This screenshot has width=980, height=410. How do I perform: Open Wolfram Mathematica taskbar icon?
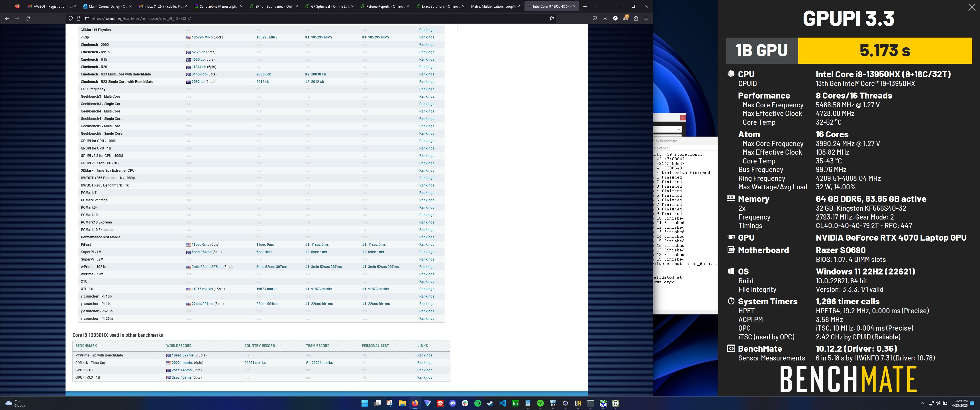click(440, 403)
